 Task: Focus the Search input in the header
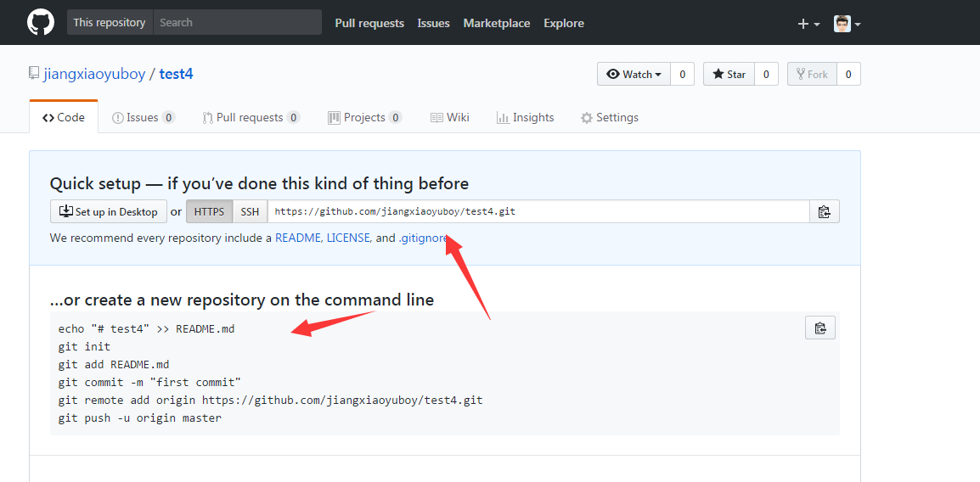(x=238, y=22)
